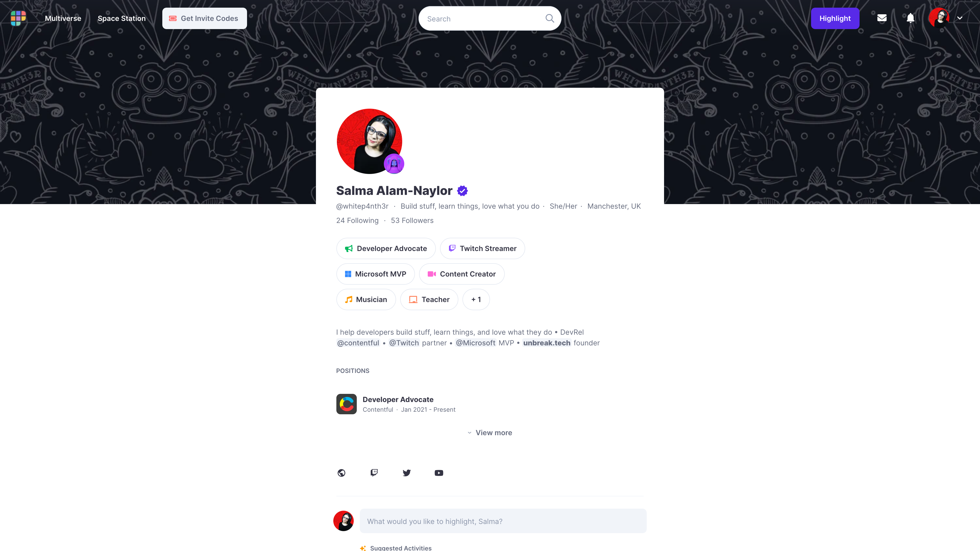Viewport: 980px width, 551px height.
Task: Open the messages envelope icon
Action: 882,18
